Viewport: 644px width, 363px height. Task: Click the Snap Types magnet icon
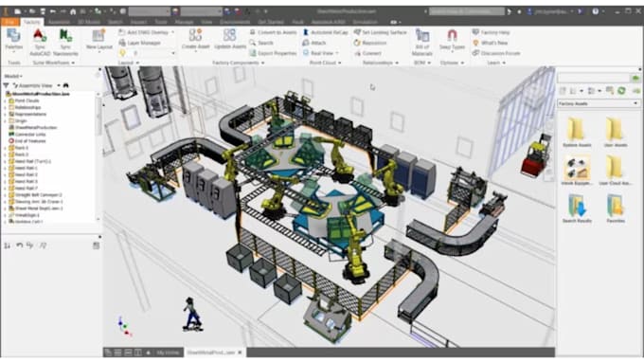click(452, 36)
